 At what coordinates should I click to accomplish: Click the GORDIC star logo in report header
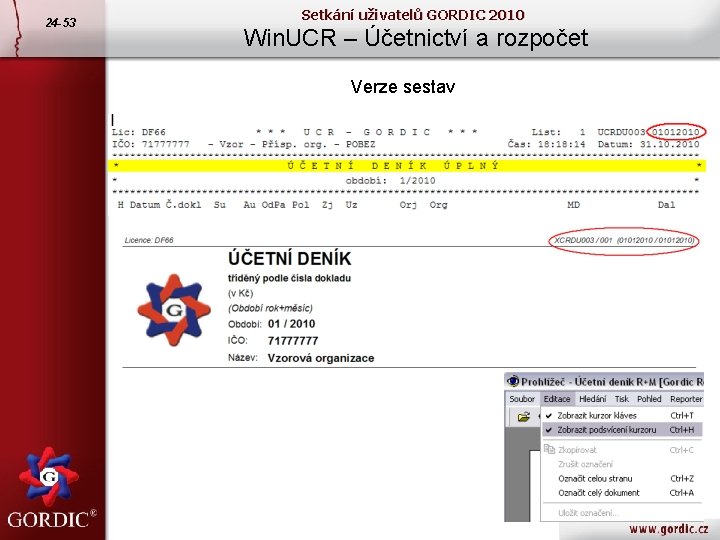174,310
